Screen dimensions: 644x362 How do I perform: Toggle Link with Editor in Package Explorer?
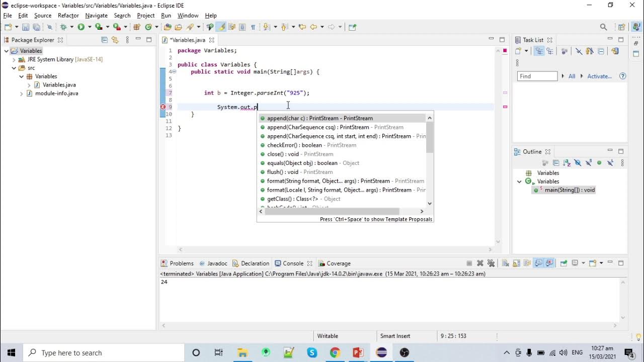(115, 40)
